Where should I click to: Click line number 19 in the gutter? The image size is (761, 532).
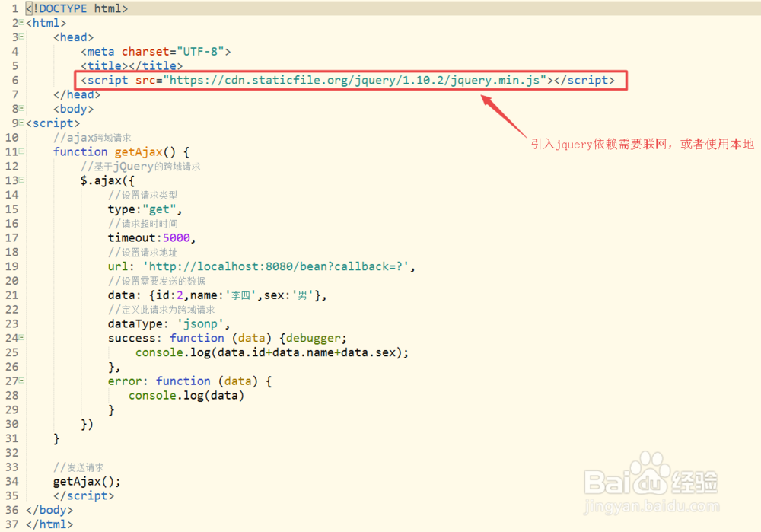pos(12,266)
